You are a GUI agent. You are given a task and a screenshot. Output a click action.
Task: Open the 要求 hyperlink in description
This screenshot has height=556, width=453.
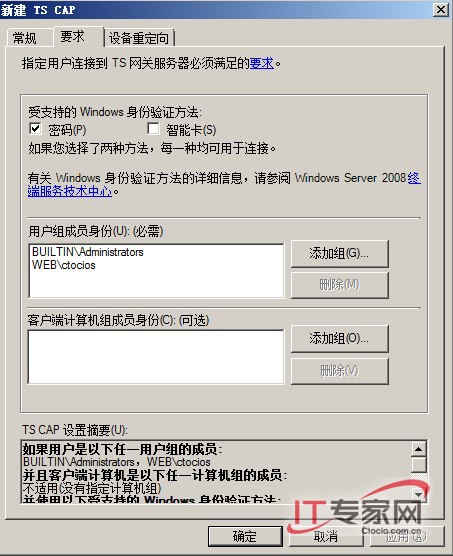coord(262,63)
